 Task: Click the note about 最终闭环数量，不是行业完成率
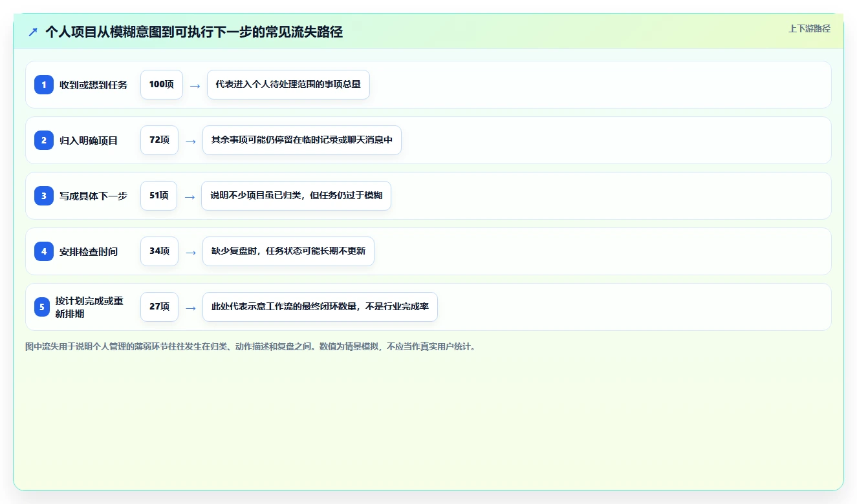(320, 307)
